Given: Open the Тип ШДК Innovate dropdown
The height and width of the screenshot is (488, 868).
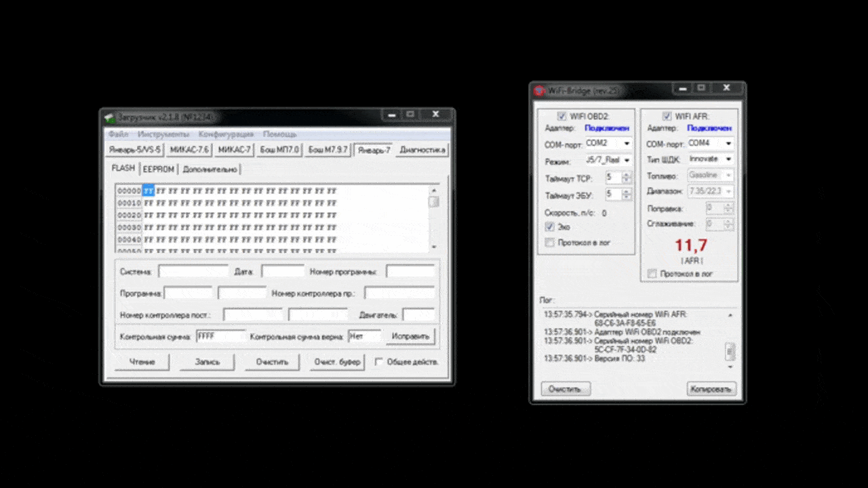Looking at the screenshot, I should pos(728,159).
